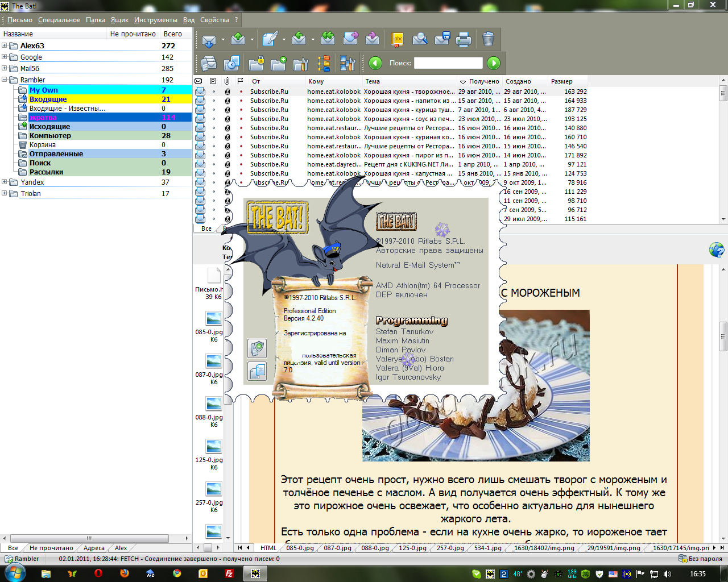Open the Папка menu
This screenshot has height=582, width=728.
point(96,20)
